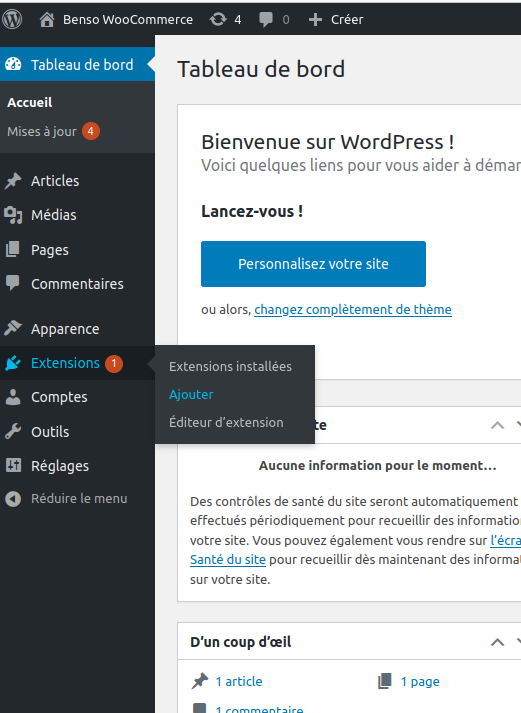Open the 1 page link
521x713 pixels.
[x=420, y=682]
